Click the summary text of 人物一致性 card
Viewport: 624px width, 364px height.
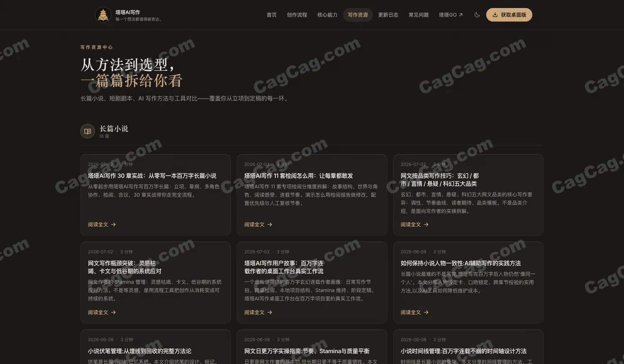(468, 283)
